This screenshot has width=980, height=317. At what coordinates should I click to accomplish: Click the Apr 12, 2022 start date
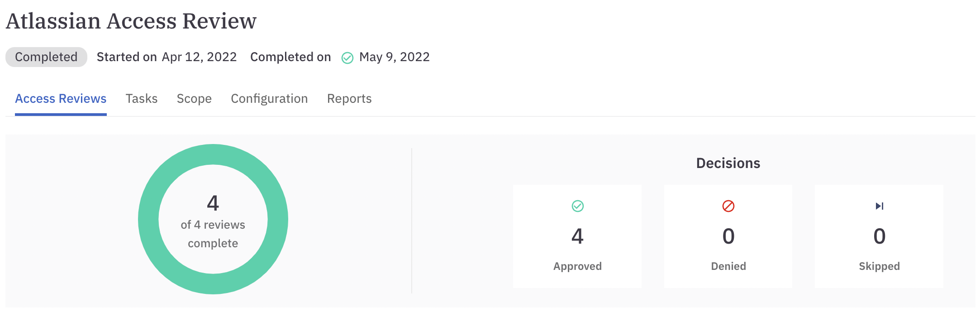pos(199,57)
